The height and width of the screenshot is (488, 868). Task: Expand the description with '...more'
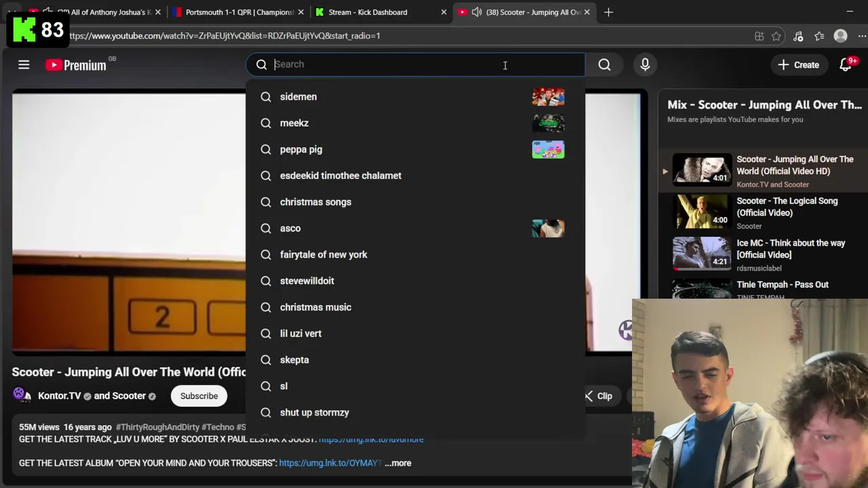398,463
